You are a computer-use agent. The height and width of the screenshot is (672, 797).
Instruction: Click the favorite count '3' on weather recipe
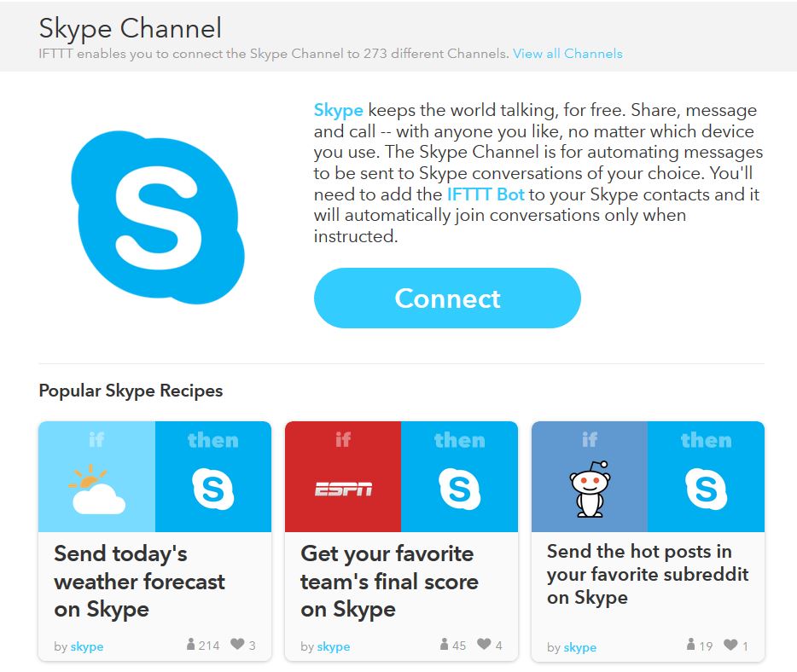point(252,645)
